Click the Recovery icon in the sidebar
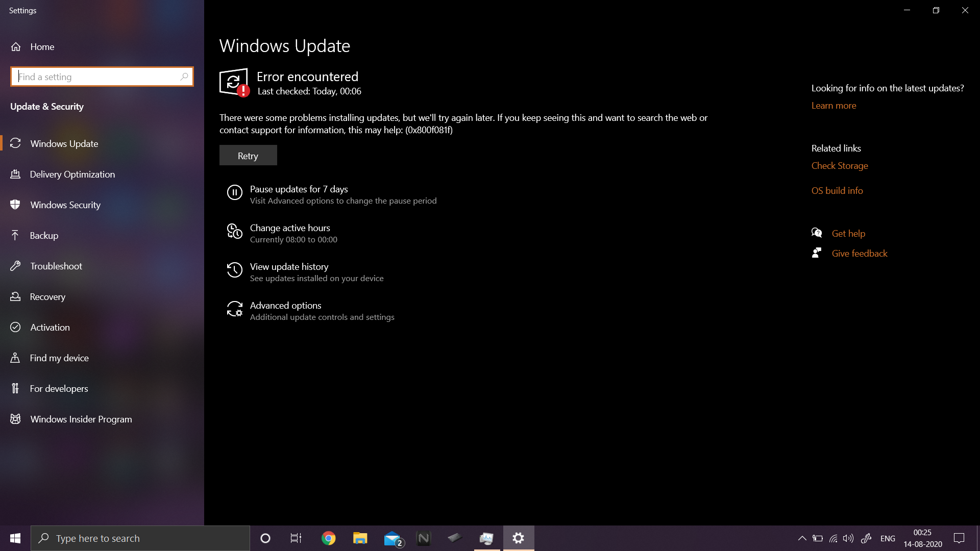 tap(15, 296)
